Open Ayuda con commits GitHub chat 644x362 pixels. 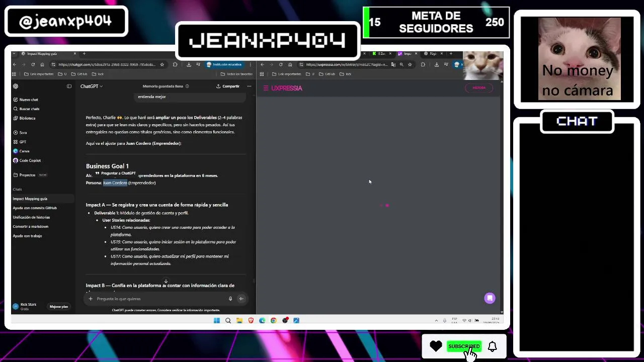coord(35,208)
